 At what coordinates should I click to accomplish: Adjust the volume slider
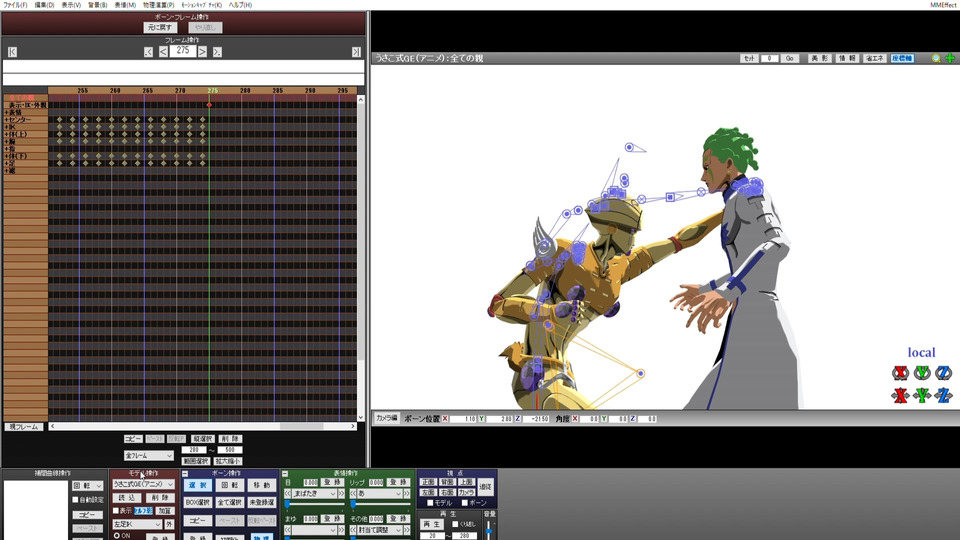(x=489, y=530)
